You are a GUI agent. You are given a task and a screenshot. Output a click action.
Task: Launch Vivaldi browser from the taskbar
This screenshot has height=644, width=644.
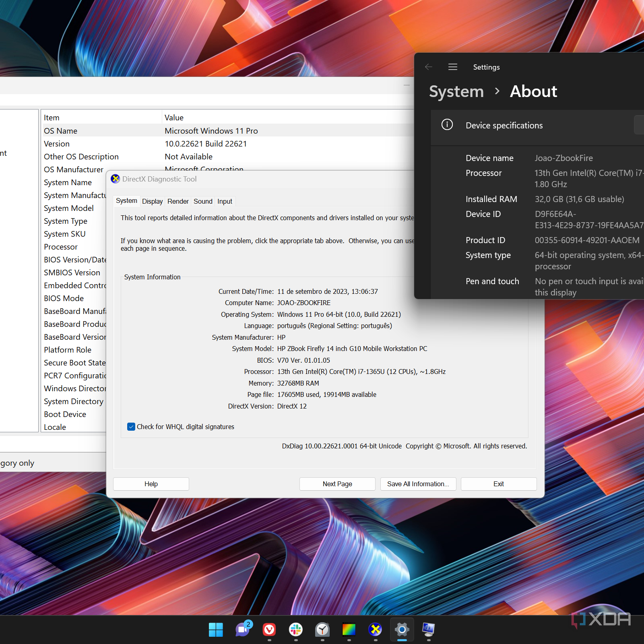point(269,630)
